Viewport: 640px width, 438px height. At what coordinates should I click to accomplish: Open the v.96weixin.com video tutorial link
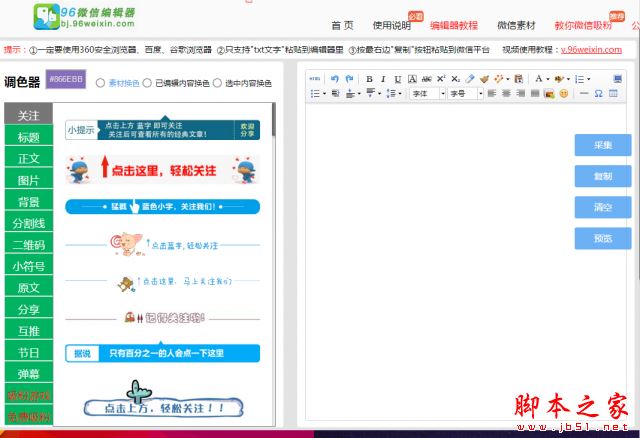(x=591, y=49)
